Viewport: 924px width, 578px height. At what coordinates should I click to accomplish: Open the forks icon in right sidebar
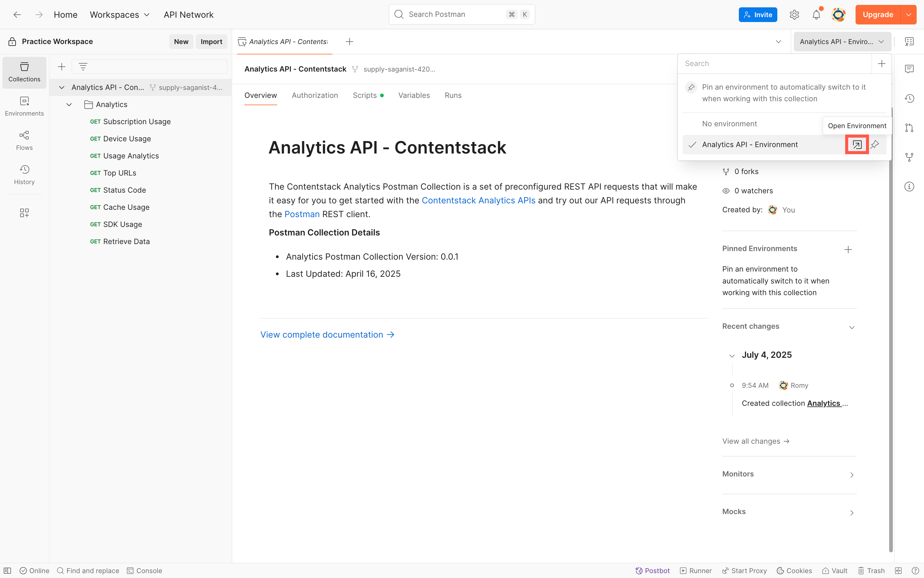(909, 157)
